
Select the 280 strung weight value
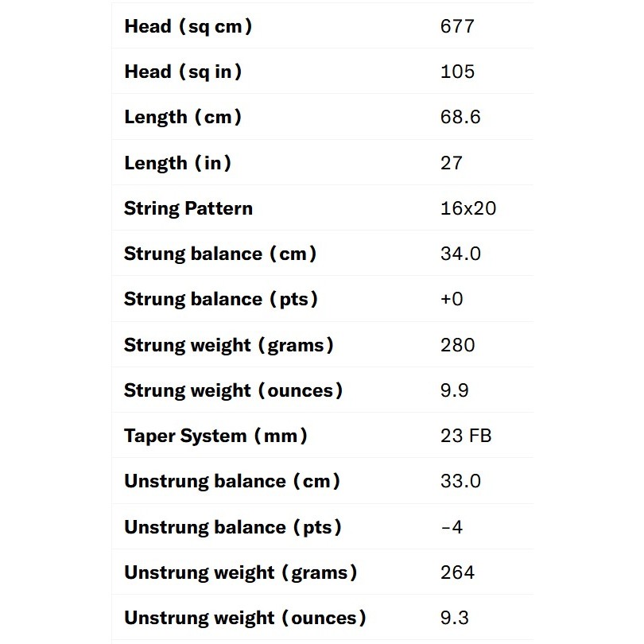click(457, 345)
